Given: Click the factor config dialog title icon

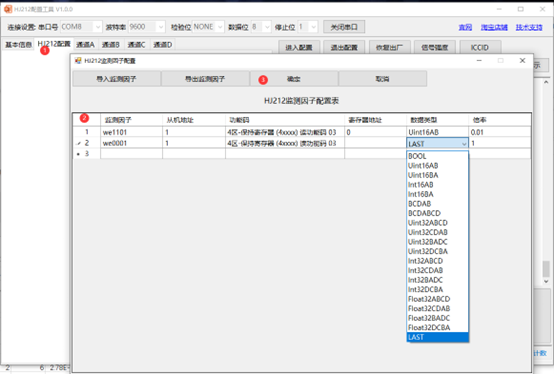Looking at the screenshot, I should pos(78,61).
